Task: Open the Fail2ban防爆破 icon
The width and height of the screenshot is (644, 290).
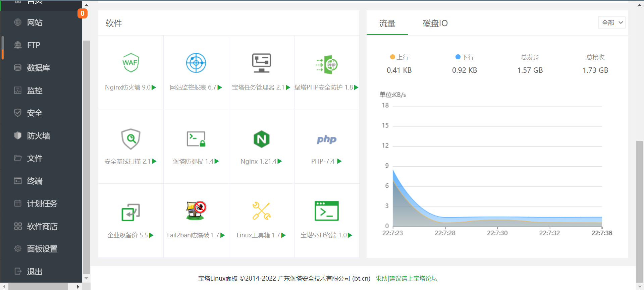Action: pos(196,211)
